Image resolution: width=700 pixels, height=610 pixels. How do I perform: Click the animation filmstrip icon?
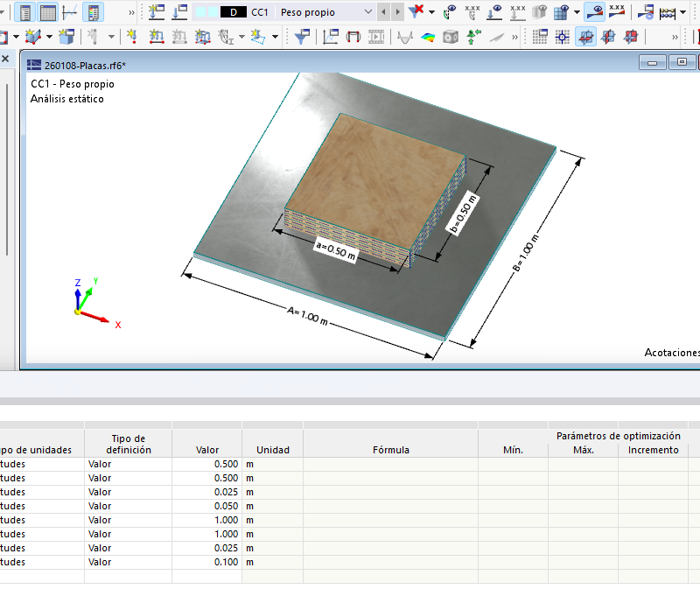[x=376, y=37]
